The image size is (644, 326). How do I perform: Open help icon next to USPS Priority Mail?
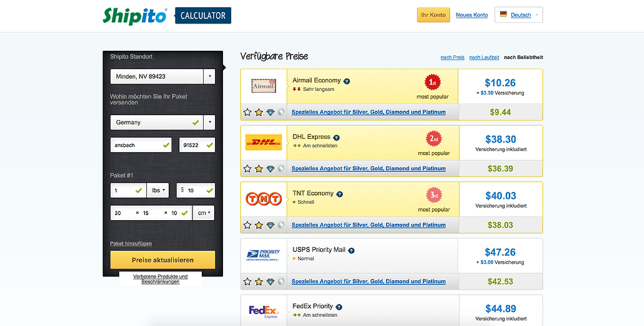point(351,250)
